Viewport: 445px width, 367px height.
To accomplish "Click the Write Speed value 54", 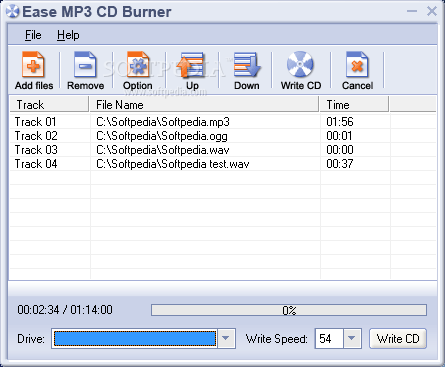I will point(325,339).
